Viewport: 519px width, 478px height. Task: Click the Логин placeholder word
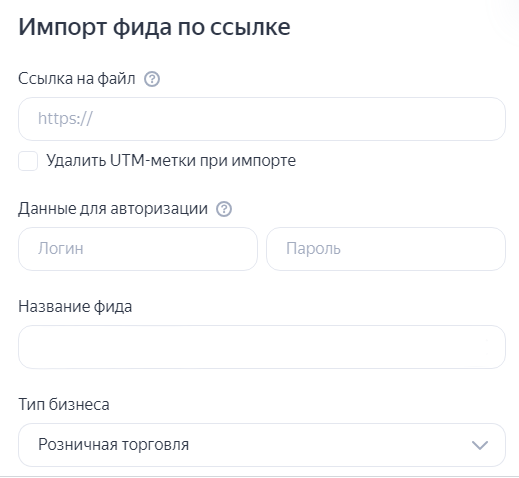pos(61,249)
